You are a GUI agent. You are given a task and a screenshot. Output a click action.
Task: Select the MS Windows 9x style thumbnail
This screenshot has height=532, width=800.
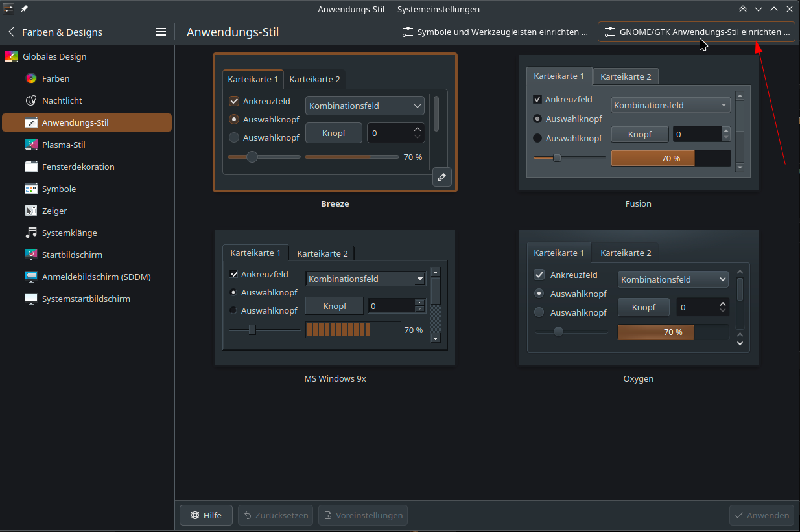tap(335, 297)
